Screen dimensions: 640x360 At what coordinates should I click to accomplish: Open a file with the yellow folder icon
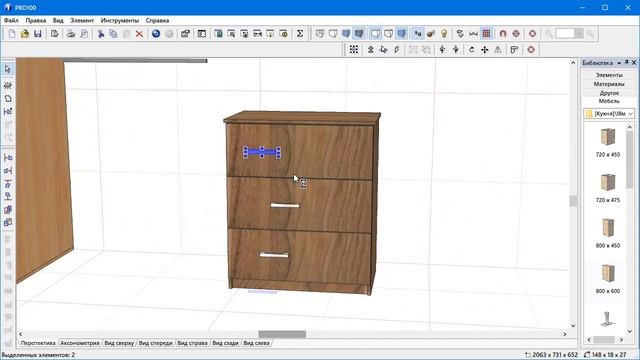pyautogui.click(x=25, y=34)
